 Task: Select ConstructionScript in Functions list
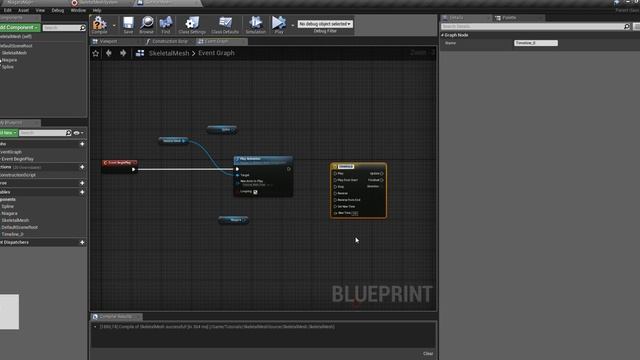(18, 175)
